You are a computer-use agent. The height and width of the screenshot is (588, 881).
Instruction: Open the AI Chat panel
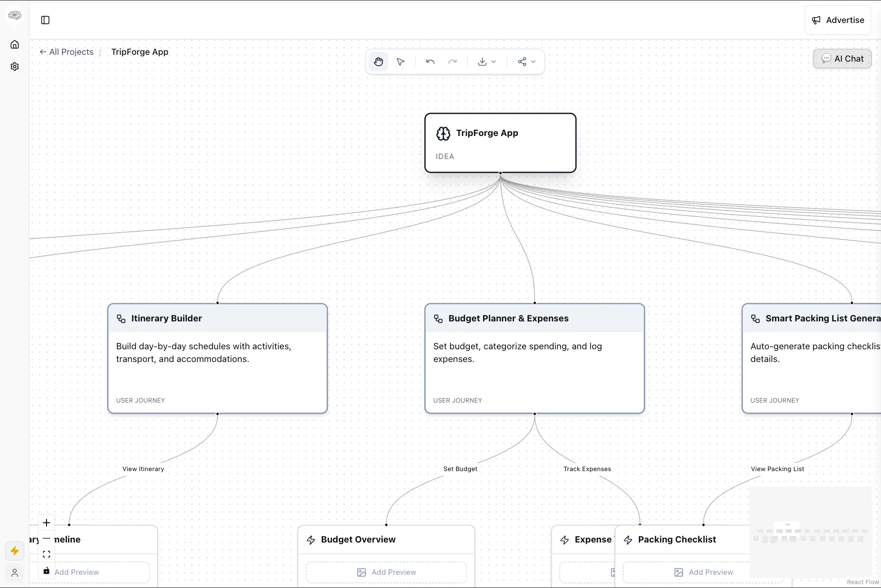pyautogui.click(x=842, y=59)
